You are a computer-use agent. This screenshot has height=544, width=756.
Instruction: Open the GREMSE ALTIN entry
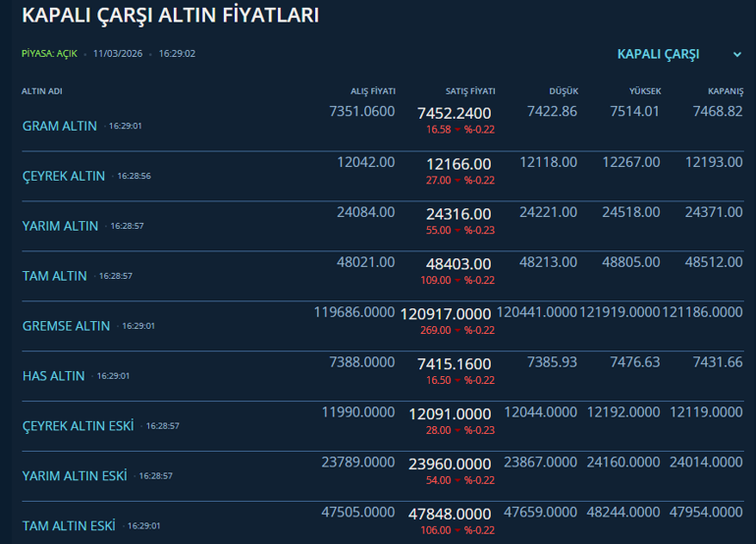(x=67, y=326)
